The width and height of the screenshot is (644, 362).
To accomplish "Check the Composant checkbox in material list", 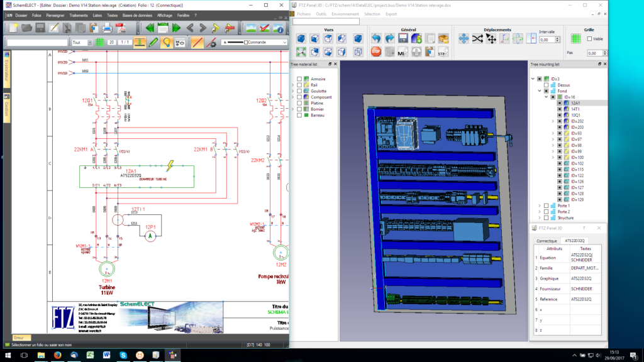I will 299,97.
